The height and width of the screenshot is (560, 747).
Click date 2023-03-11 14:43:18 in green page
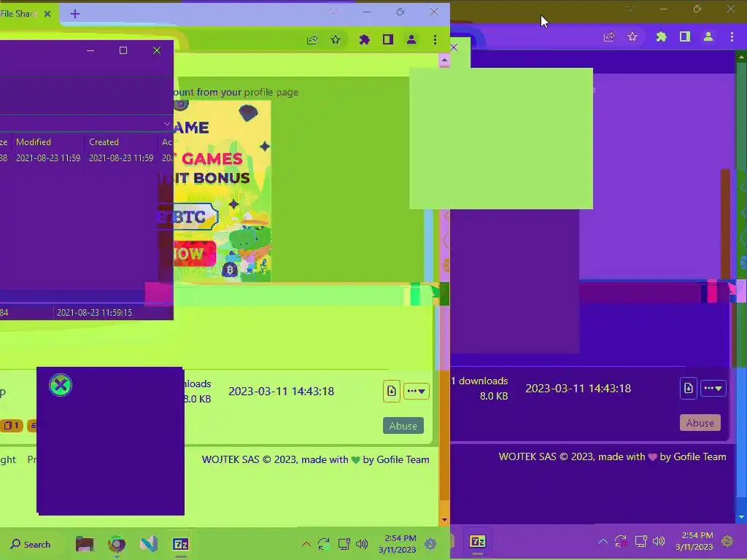(x=281, y=392)
